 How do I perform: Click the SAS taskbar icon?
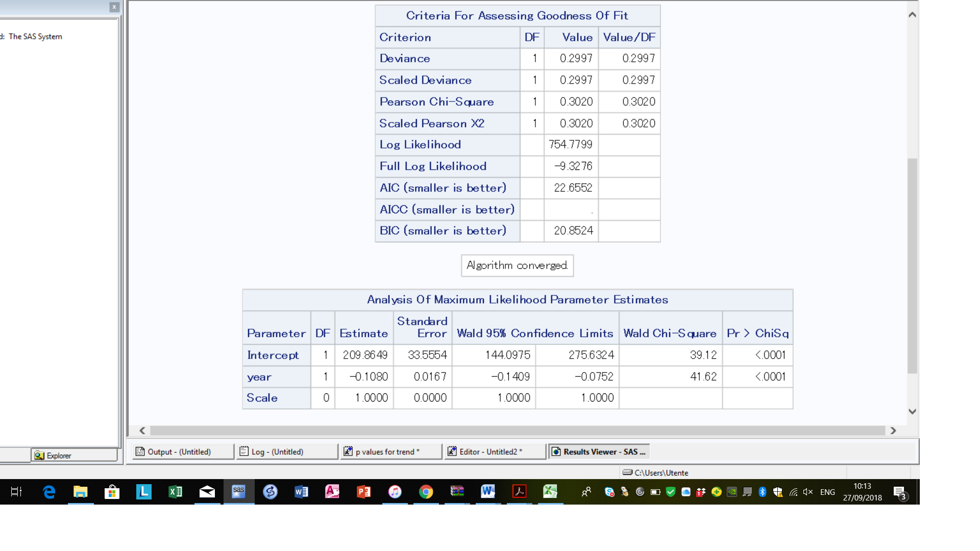coord(238,492)
